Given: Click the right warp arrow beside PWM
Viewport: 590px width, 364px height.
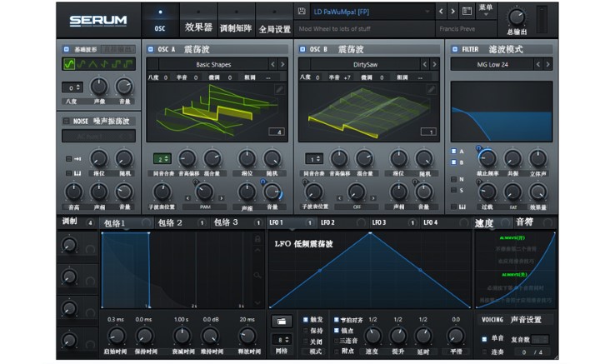Looking at the screenshot, I should (222, 198).
